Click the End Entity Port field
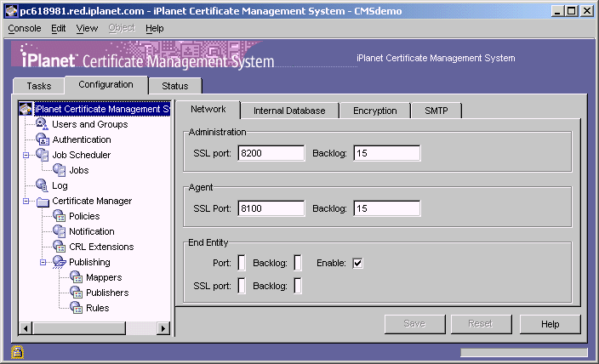The image size is (599, 364). (242, 263)
